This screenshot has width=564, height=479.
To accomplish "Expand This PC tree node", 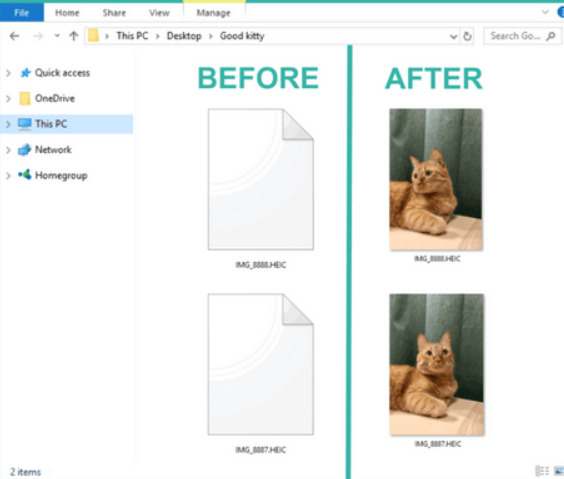I will [8, 124].
